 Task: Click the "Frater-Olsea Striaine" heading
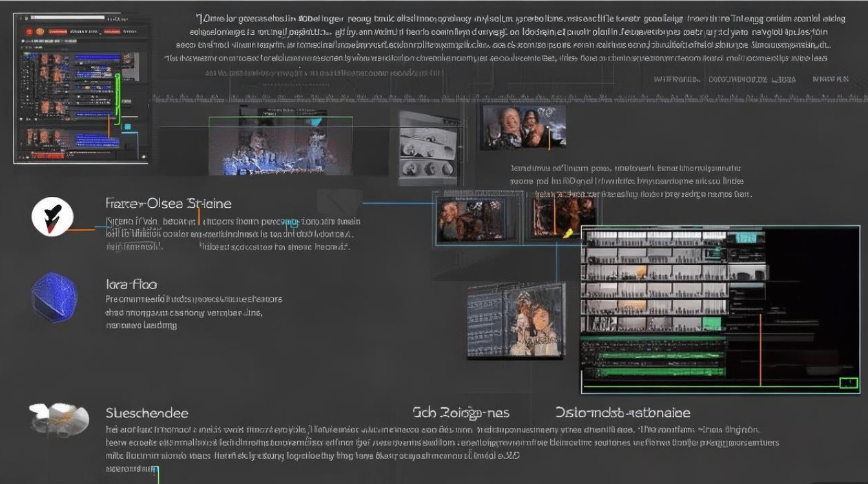pyautogui.click(x=168, y=204)
